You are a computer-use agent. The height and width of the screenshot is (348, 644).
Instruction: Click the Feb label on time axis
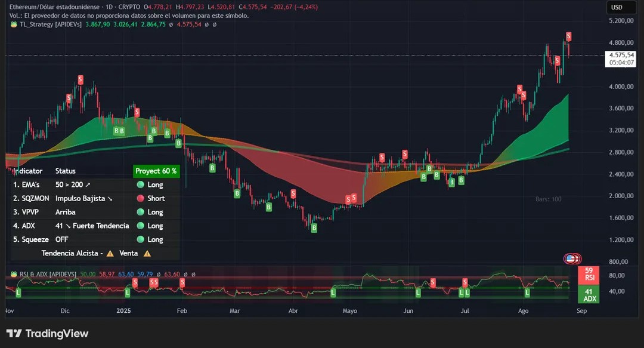pyautogui.click(x=182, y=311)
